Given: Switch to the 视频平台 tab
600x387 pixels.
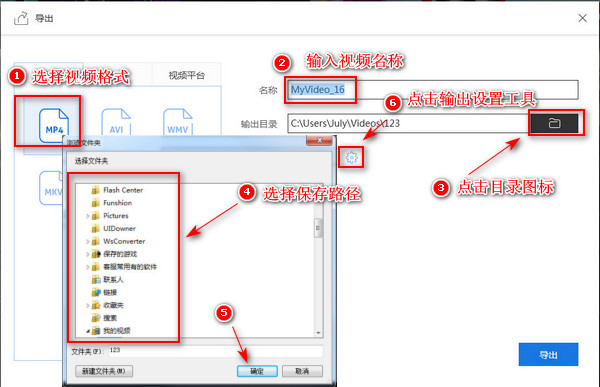Looking at the screenshot, I should (x=187, y=75).
